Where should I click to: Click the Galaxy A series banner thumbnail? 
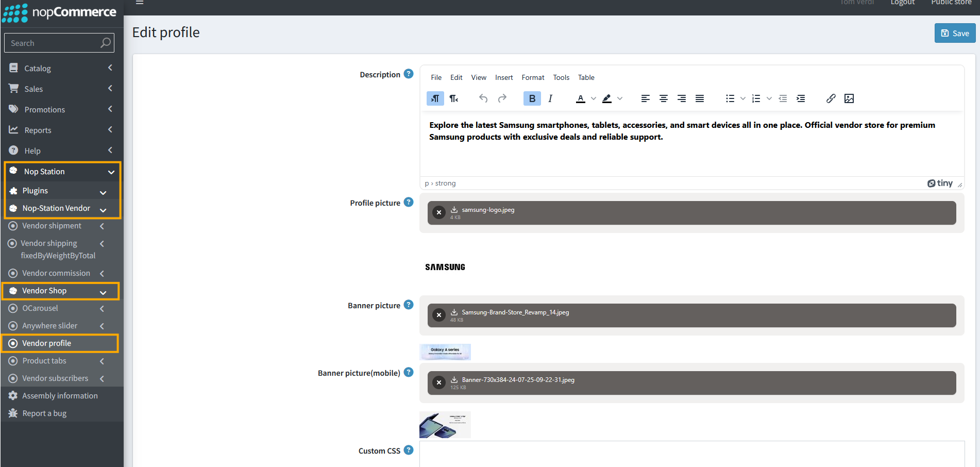pyautogui.click(x=445, y=352)
